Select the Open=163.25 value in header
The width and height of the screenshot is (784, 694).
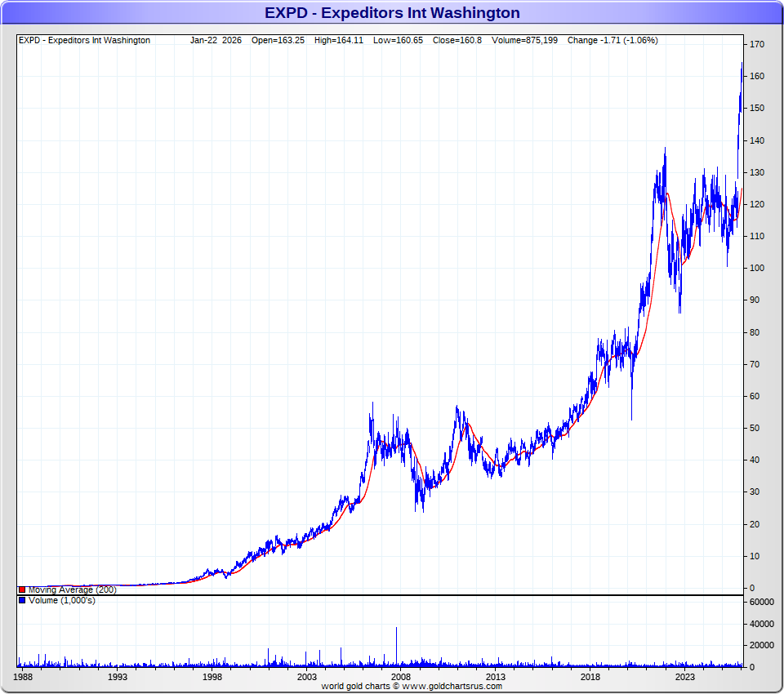tap(277, 40)
